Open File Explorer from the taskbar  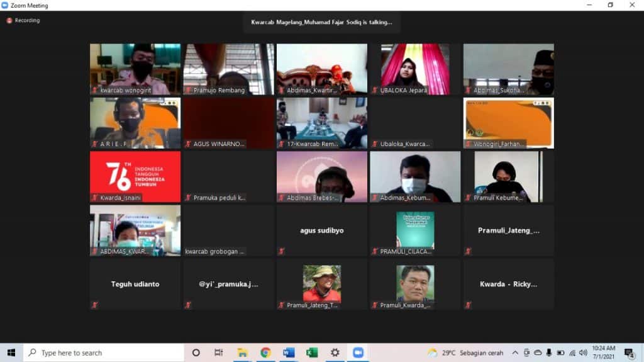tap(242, 353)
